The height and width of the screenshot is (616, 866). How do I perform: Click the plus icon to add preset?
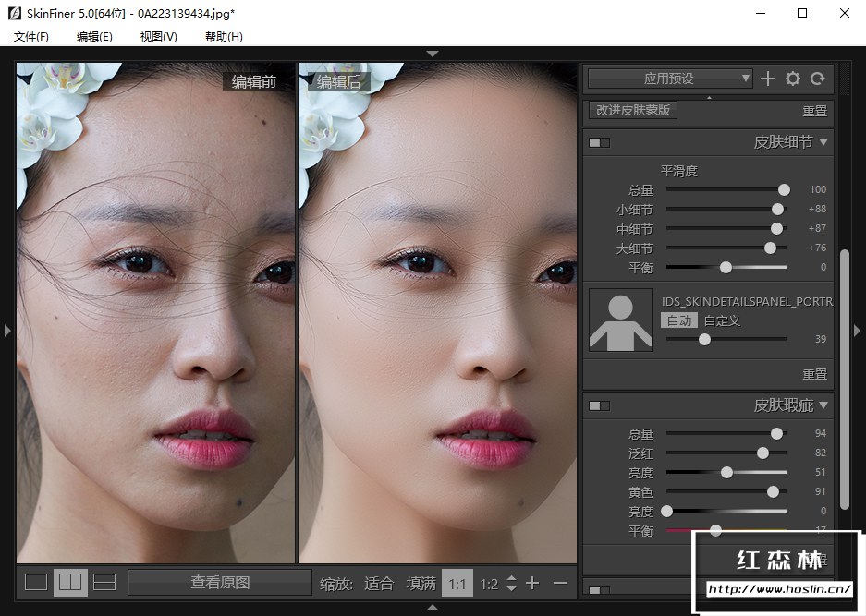coord(767,79)
